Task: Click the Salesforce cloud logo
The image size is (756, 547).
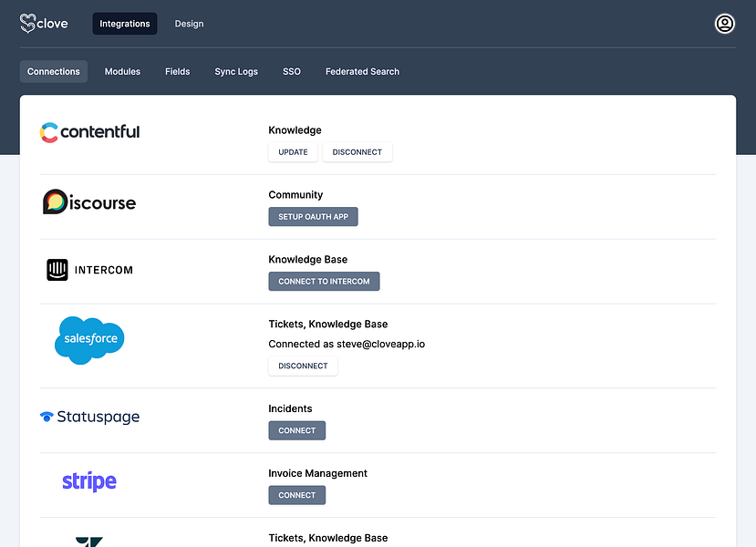Action: pos(89,340)
